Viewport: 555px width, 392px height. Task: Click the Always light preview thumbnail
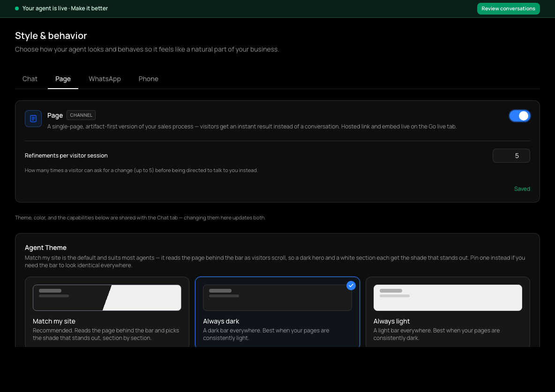pyautogui.click(x=447, y=298)
